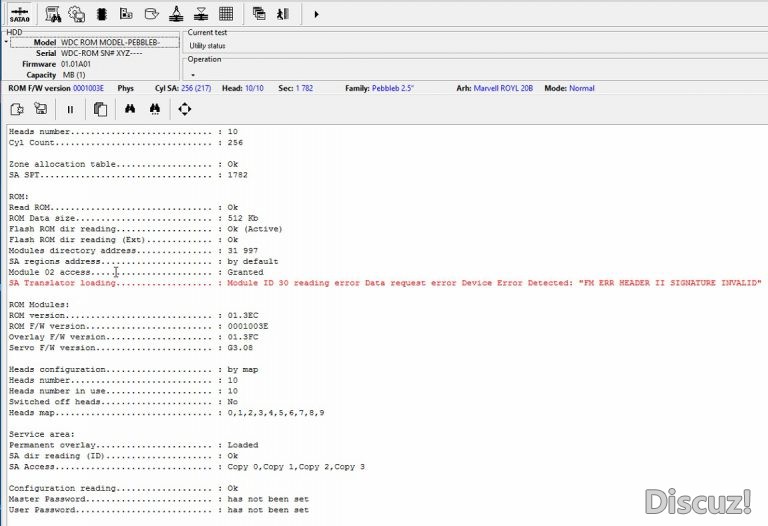Click the Permanent overlay Loaded line
768x526 pixels.
pyautogui.click(x=133, y=445)
